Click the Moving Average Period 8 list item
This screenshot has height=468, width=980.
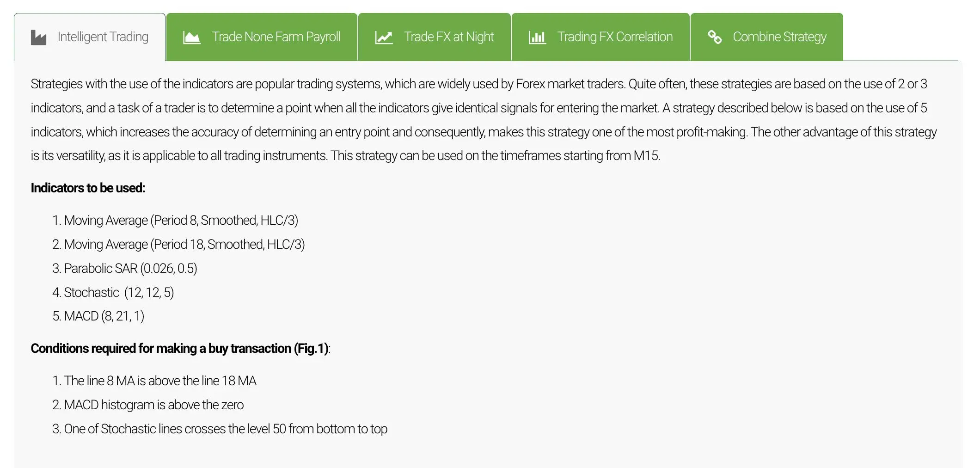(x=175, y=221)
